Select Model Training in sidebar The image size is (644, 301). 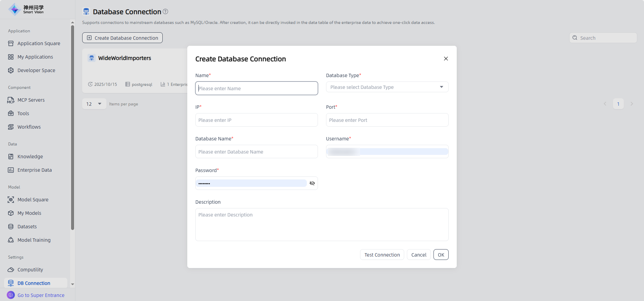point(34,240)
